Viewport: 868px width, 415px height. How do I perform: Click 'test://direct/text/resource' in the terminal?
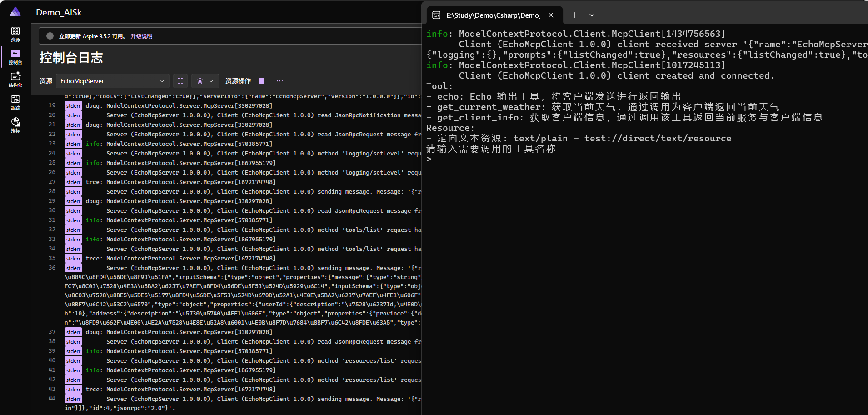tap(658, 138)
